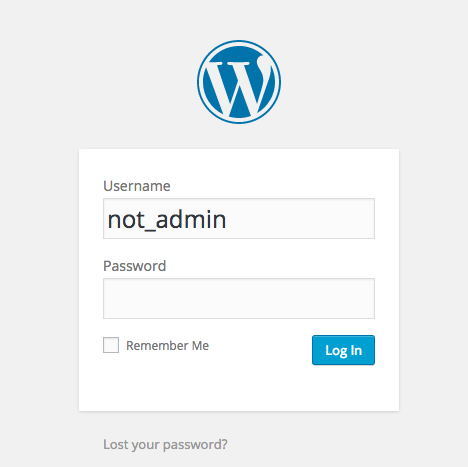This screenshot has width=468, height=467.
Task: Click the white W in the logo
Action: tap(237, 87)
